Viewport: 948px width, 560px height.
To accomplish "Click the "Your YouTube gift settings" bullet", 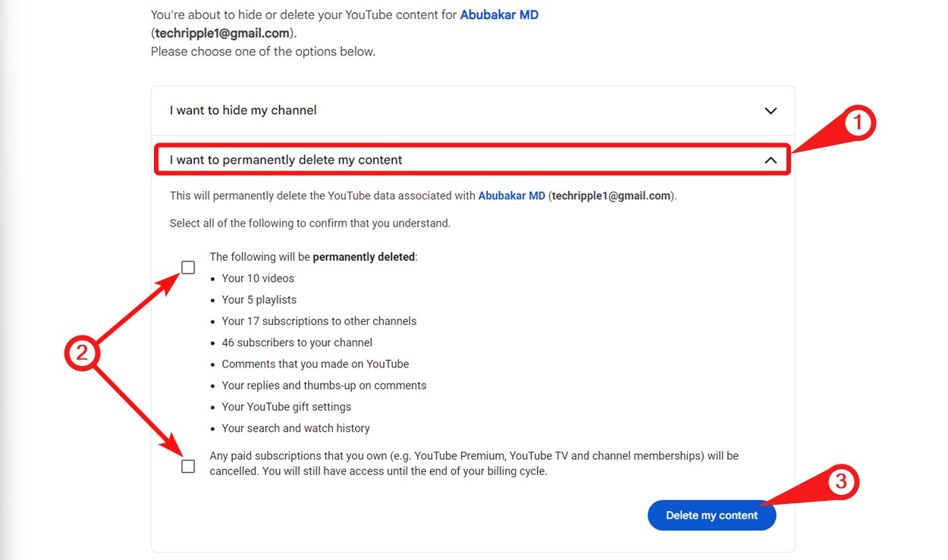I will 287,406.
